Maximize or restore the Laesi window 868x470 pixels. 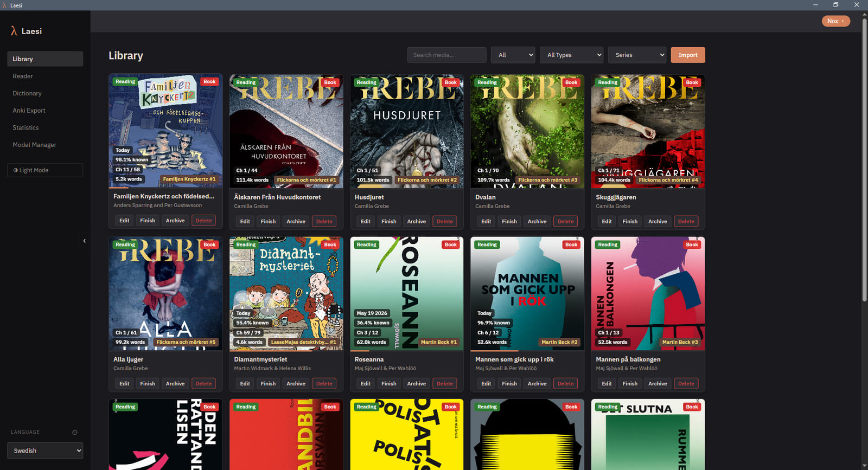(835, 5)
